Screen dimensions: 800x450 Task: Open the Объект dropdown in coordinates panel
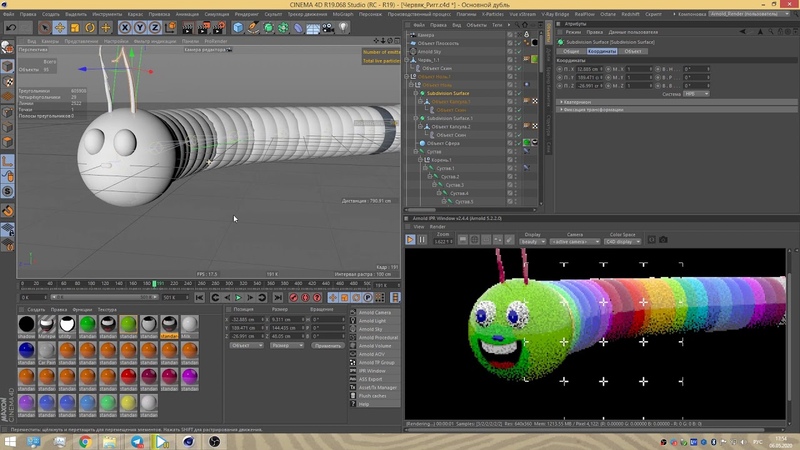tap(246, 345)
